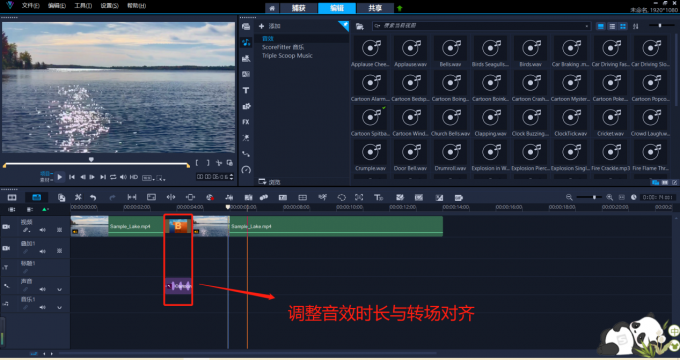
Task: Open the 3D title editor icon
Action: 379,197
